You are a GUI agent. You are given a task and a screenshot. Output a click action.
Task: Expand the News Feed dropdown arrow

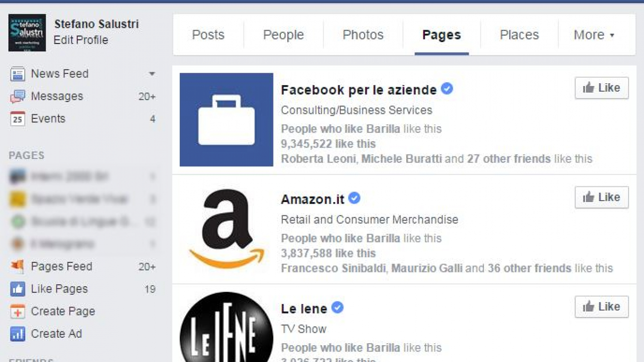[x=152, y=74]
